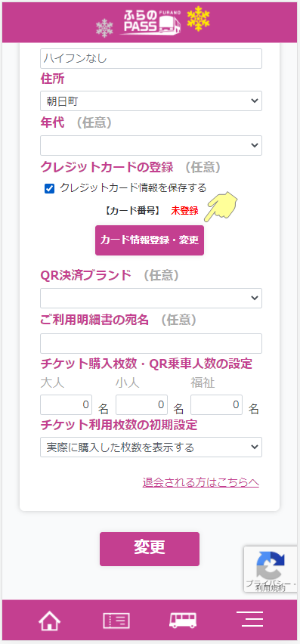Click the カード情報登録・変更 button
300x644 pixels.
click(150, 240)
